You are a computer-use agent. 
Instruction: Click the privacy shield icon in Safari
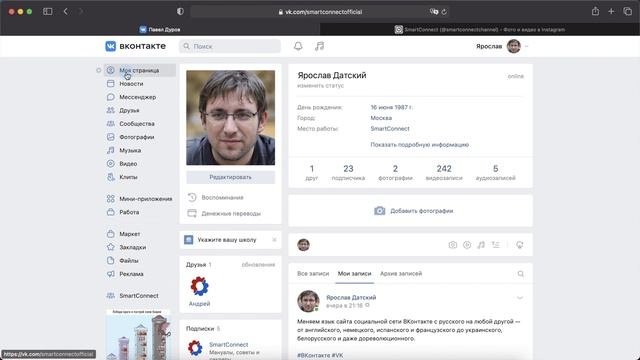click(180, 11)
